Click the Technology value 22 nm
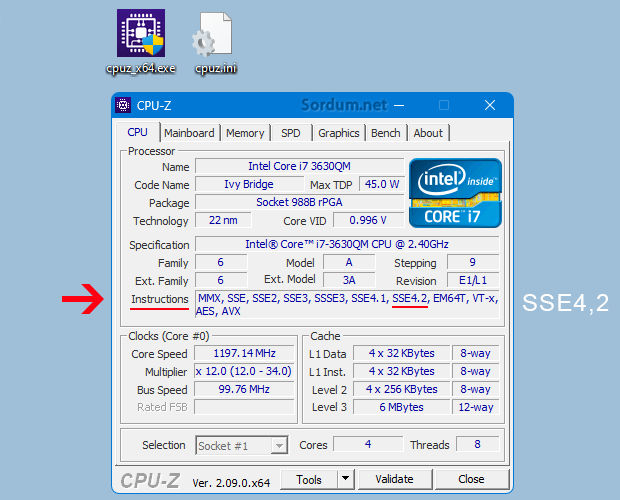Image resolution: width=620 pixels, height=500 pixels. pyautogui.click(x=223, y=220)
